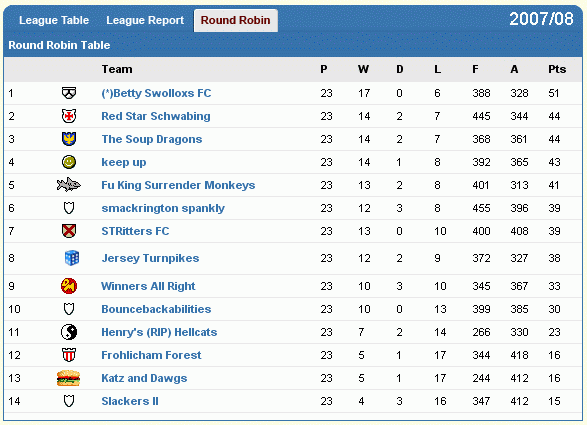The width and height of the screenshot is (587, 425).
Task: Click the 2007/08 season label
Action: pos(541,19)
